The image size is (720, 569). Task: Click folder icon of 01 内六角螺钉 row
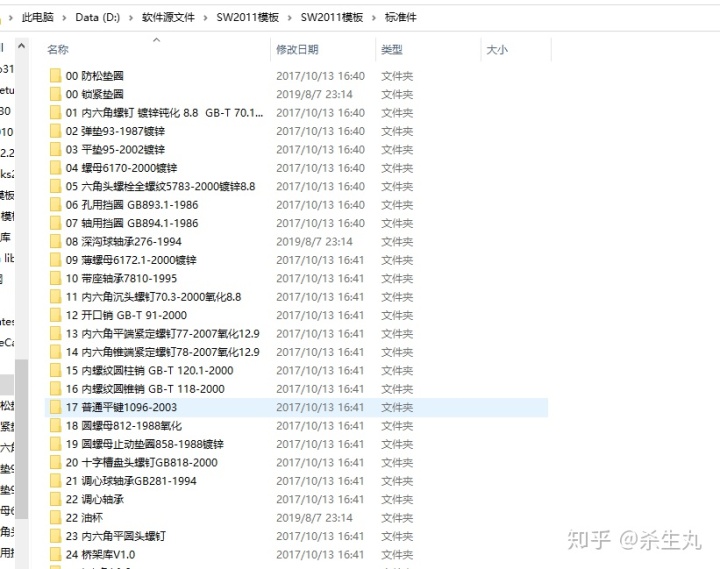click(x=55, y=113)
